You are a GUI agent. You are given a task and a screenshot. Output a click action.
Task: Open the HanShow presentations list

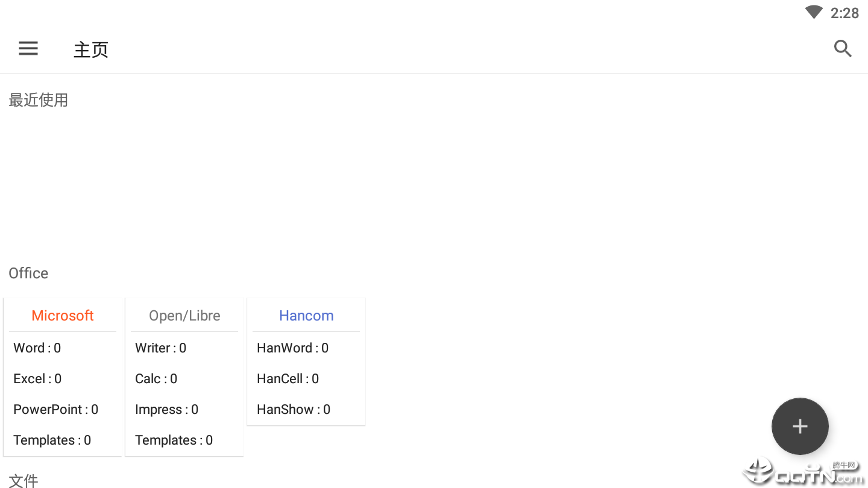(294, 410)
